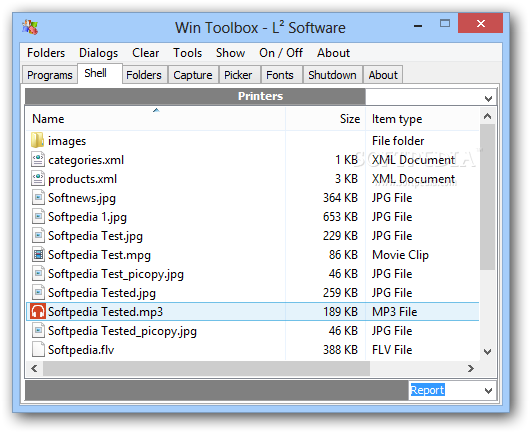This screenshot has width=530, height=433.
Task: Click the MP3 File item type
Action: [x=394, y=311]
